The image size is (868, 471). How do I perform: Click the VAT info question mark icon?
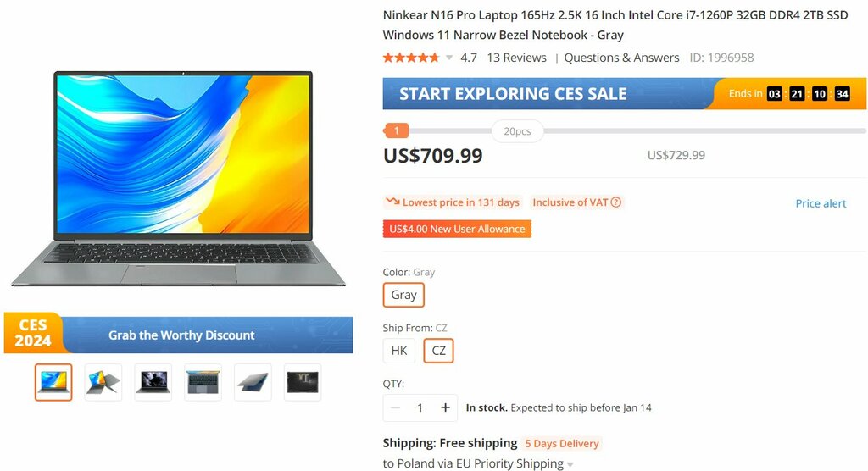click(x=615, y=202)
